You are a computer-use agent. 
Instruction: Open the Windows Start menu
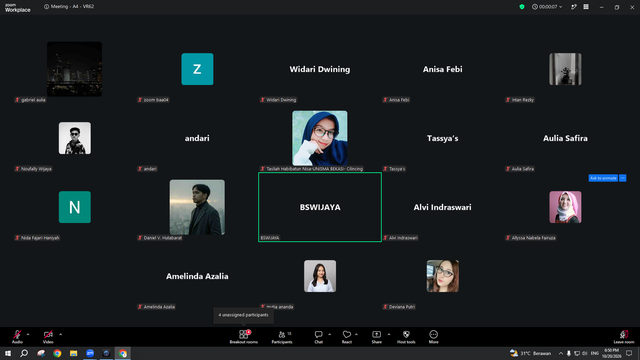(x=8, y=353)
